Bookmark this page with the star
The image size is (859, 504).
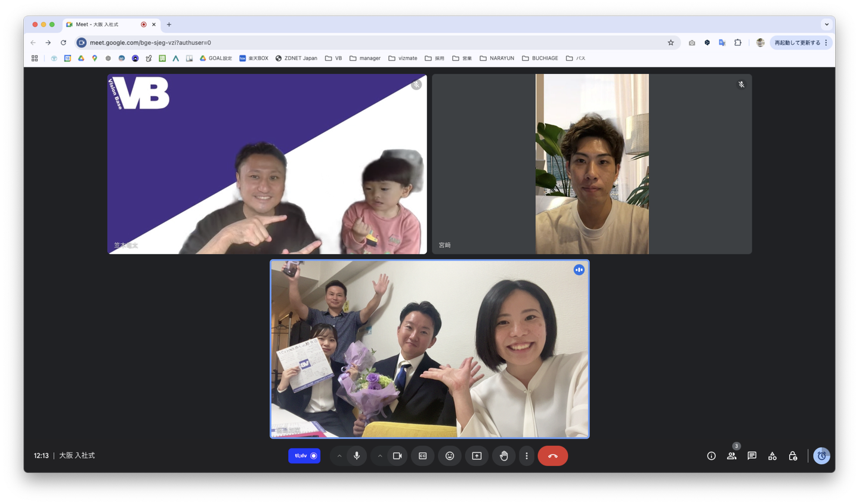pos(670,43)
